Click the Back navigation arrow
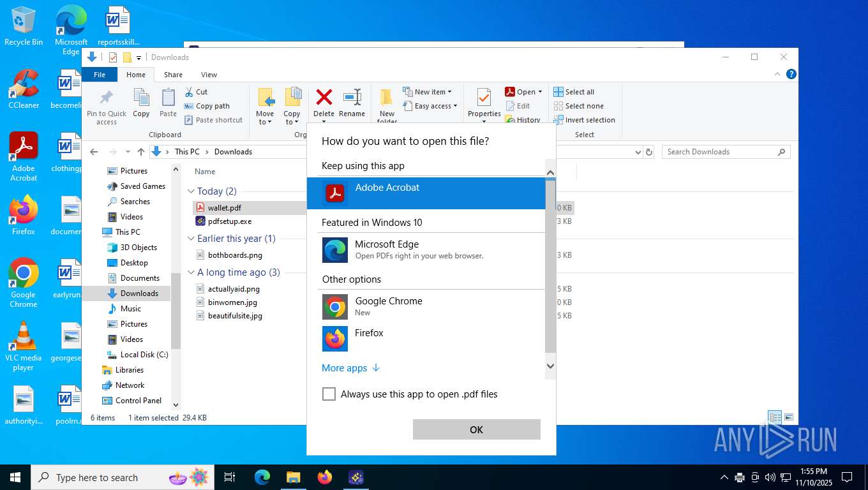868x490 pixels. tap(94, 152)
